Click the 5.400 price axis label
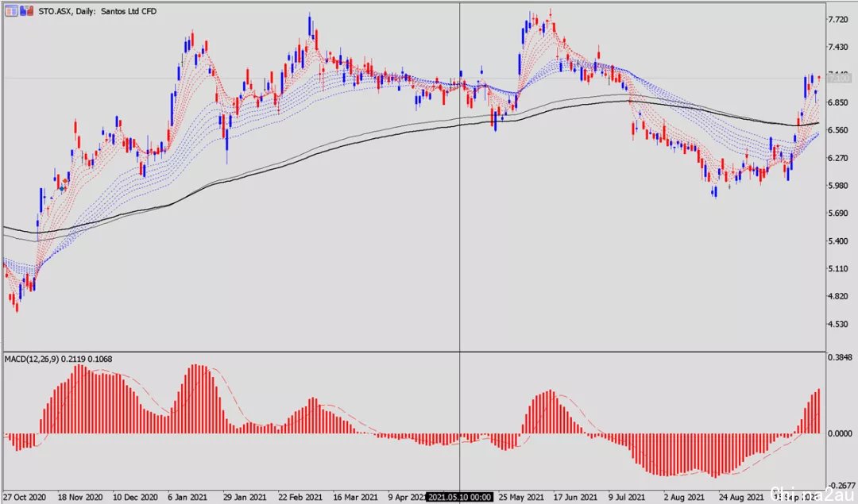This screenshot has width=858, height=504. 838,240
